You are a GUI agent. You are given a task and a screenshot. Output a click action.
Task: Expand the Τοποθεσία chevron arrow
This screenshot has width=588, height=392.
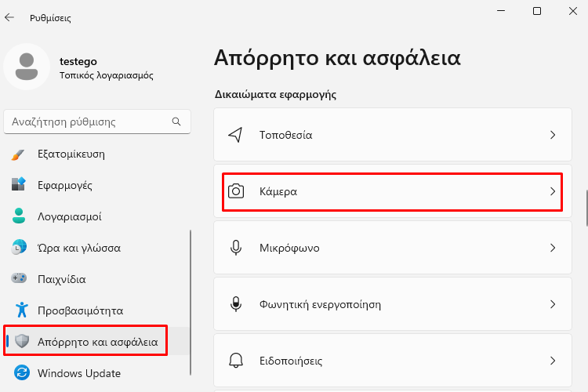pyautogui.click(x=553, y=135)
